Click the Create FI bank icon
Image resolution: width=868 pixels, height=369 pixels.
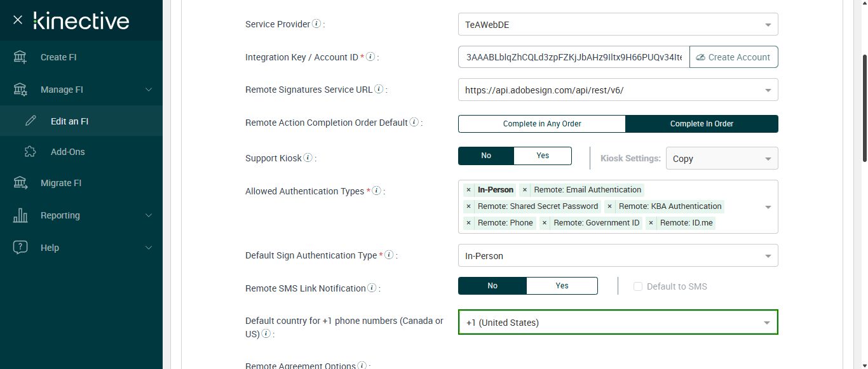[x=20, y=57]
